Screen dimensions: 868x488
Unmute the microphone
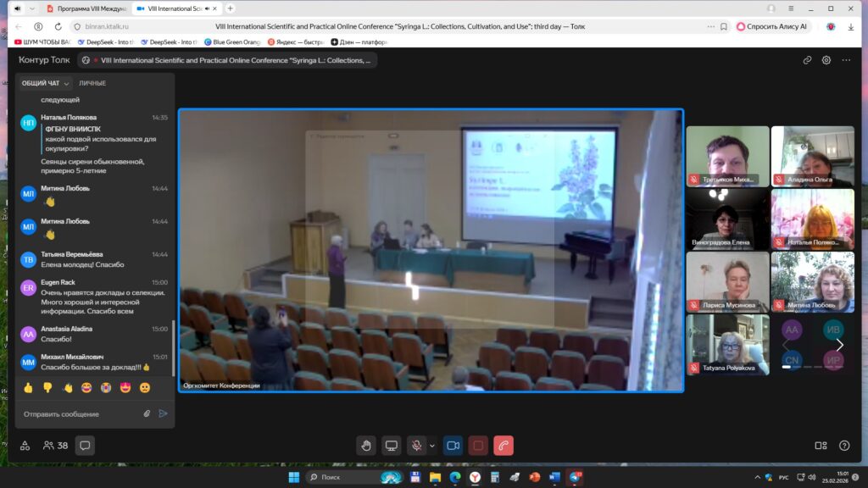416,446
